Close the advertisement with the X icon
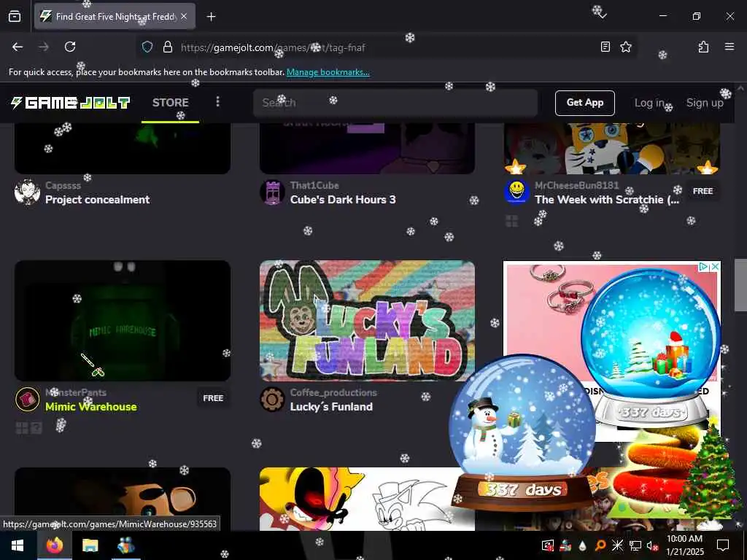The width and height of the screenshot is (747, 560). pos(715,267)
